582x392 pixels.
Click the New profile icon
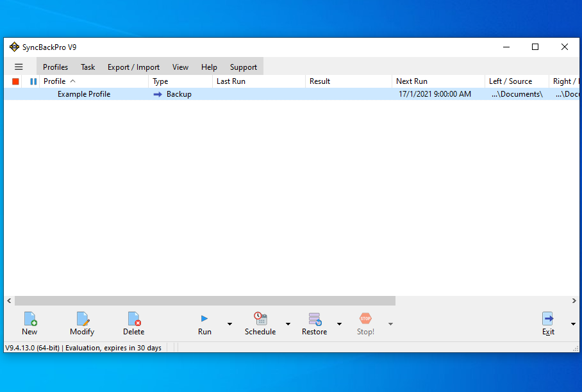point(29,318)
